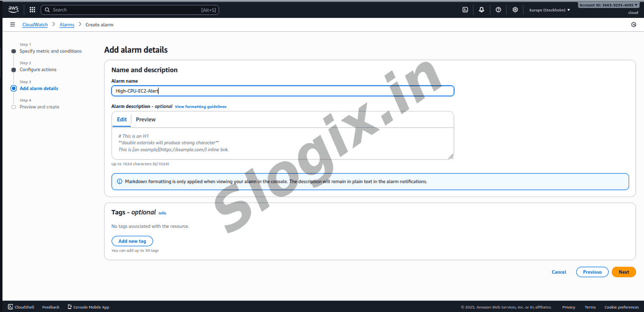
Task: Expand the Account ID dropdown
Action: click(x=608, y=5)
